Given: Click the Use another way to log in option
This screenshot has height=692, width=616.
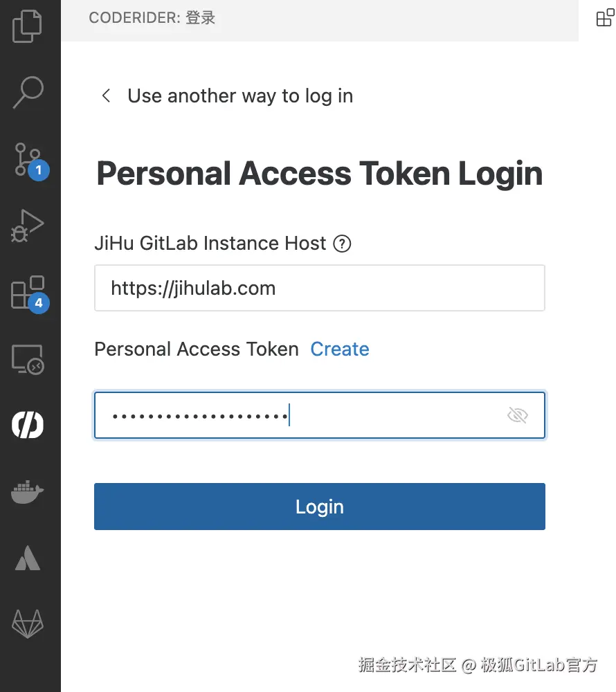Looking at the screenshot, I should click(x=239, y=96).
